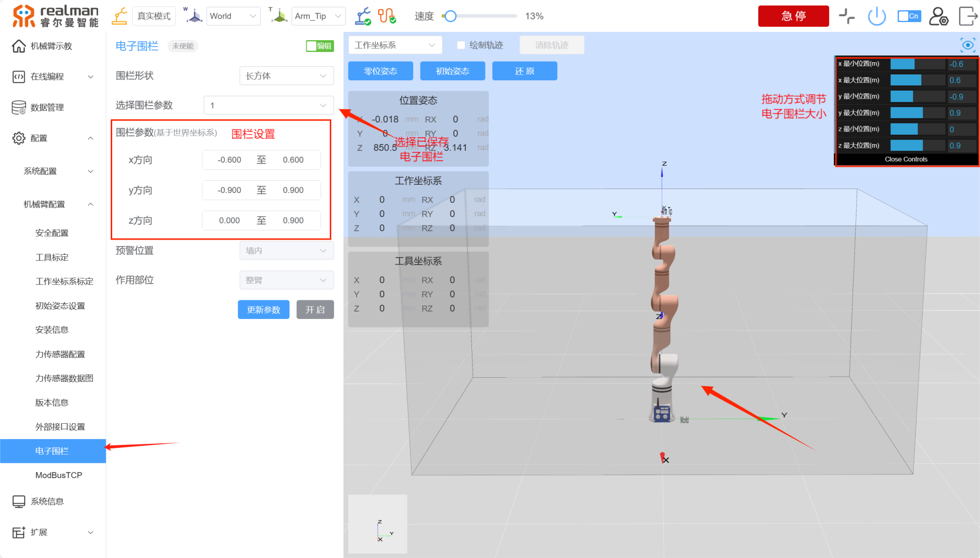
Task: Click the x方向 minimum value field
Action: click(x=229, y=160)
